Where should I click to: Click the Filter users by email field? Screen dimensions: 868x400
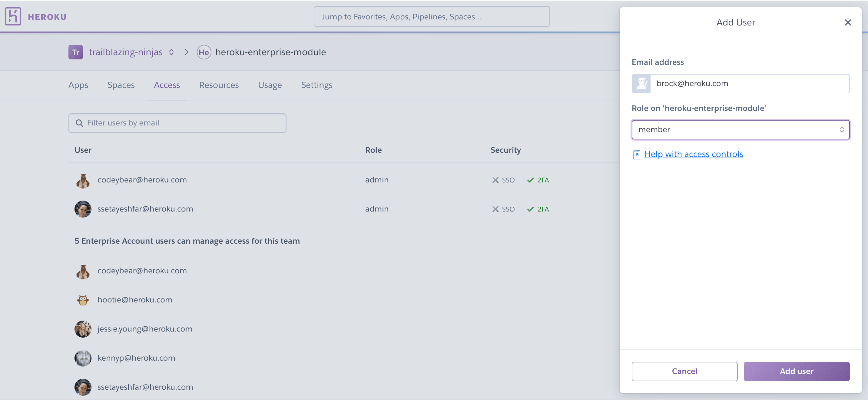[x=177, y=123]
